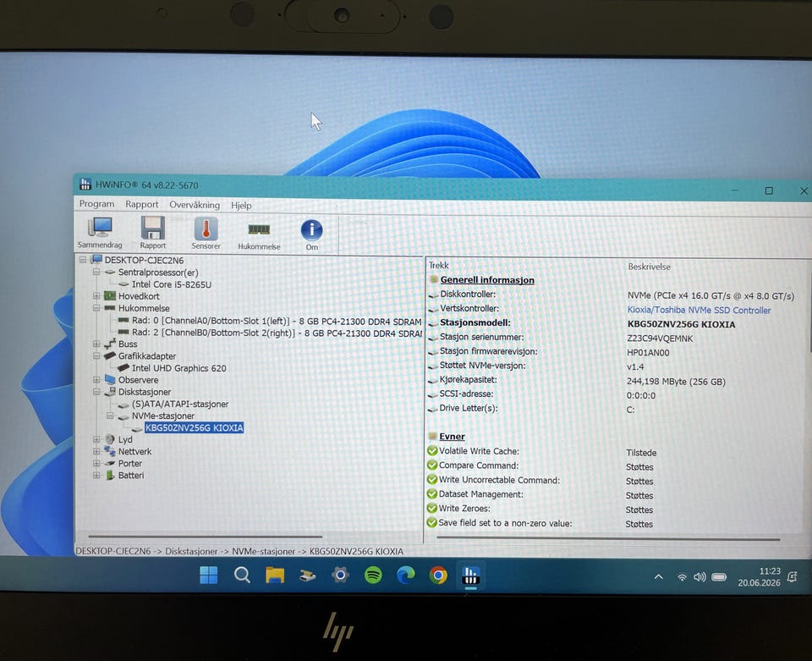This screenshot has width=812, height=661.
Task: Select the Hovedkort tree item
Action: click(x=139, y=296)
